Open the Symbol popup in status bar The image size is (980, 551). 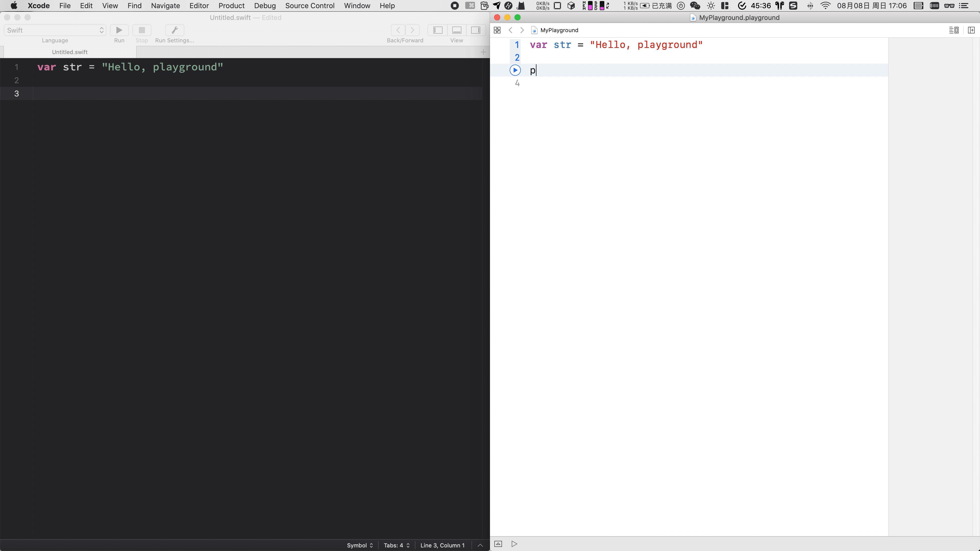point(360,545)
